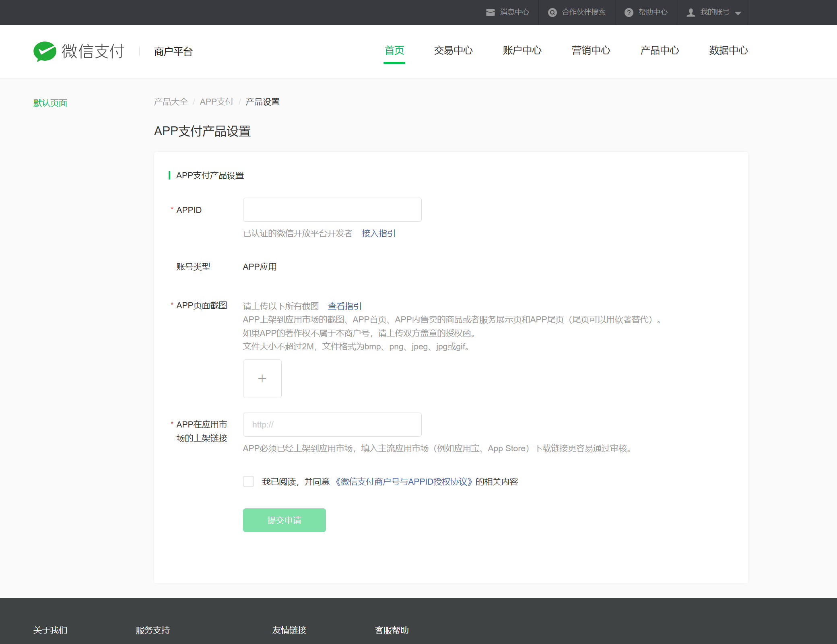Image resolution: width=837 pixels, height=644 pixels.
Task: Click the envelope icon for 消息中心
Action: (x=491, y=12)
